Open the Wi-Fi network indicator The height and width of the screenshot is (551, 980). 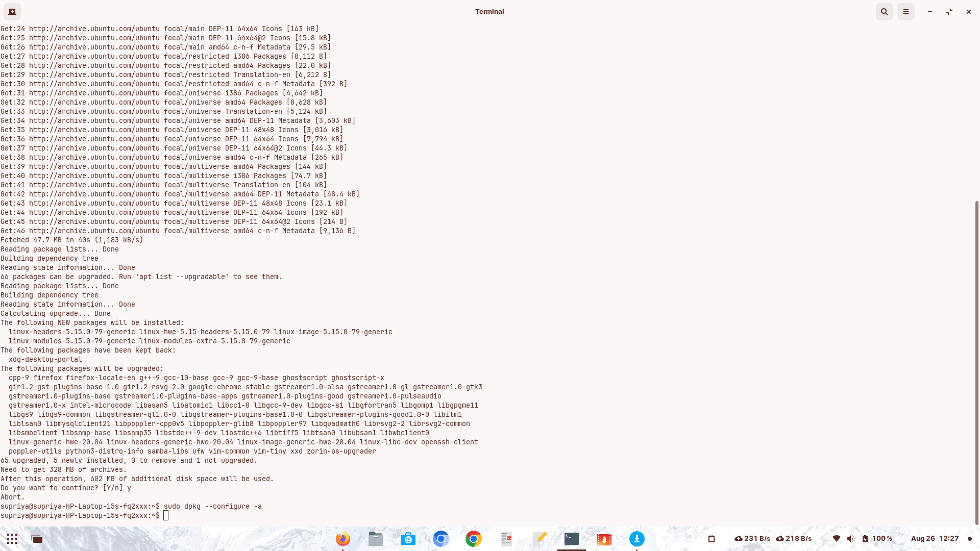click(x=837, y=539)
